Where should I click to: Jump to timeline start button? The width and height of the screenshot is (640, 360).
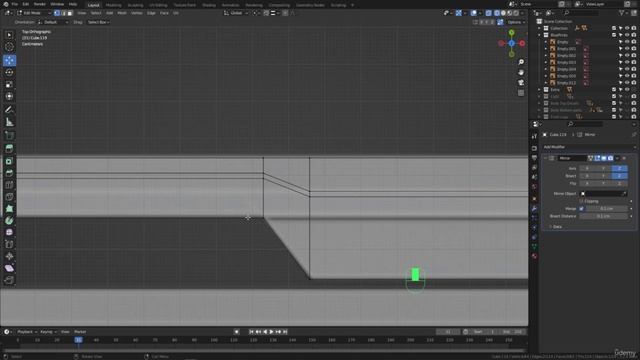(251, 332)
